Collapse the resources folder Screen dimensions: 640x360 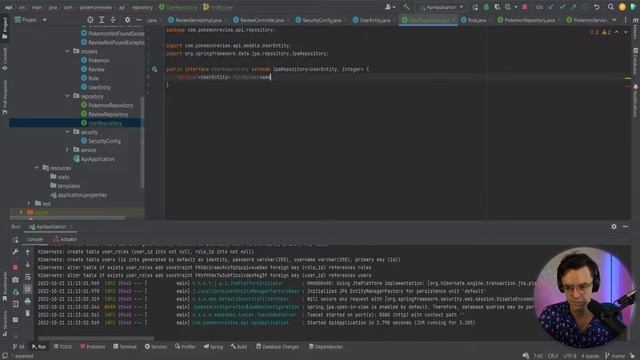click(x=37, y=168)
